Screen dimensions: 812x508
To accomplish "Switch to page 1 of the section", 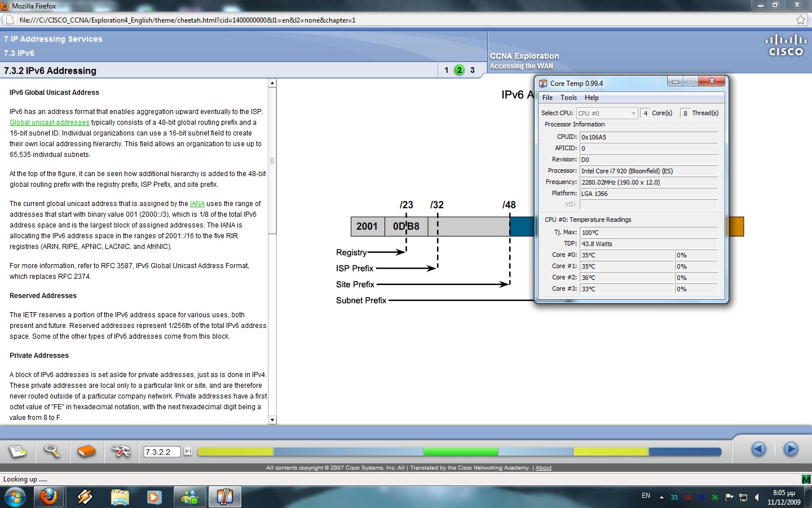I will 446,70.
